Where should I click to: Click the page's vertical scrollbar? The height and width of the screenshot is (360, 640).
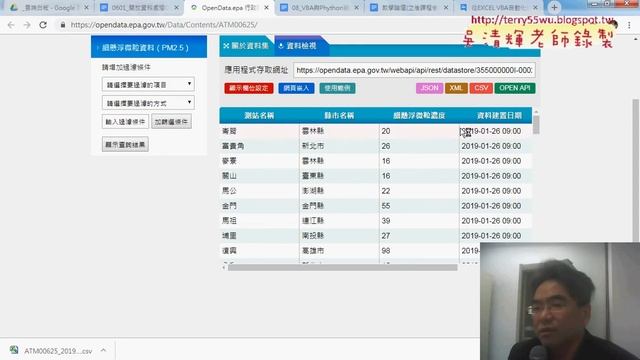(636, 171)
